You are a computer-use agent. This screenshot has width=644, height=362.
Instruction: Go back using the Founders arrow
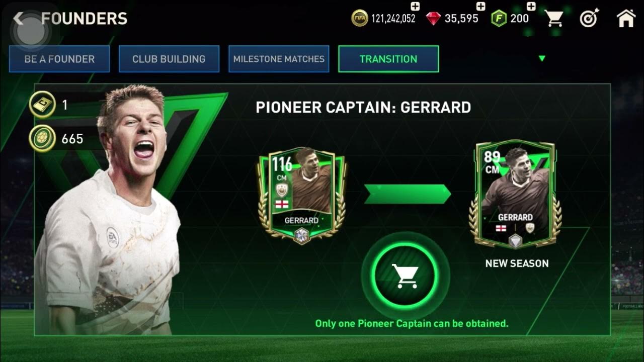19,19
